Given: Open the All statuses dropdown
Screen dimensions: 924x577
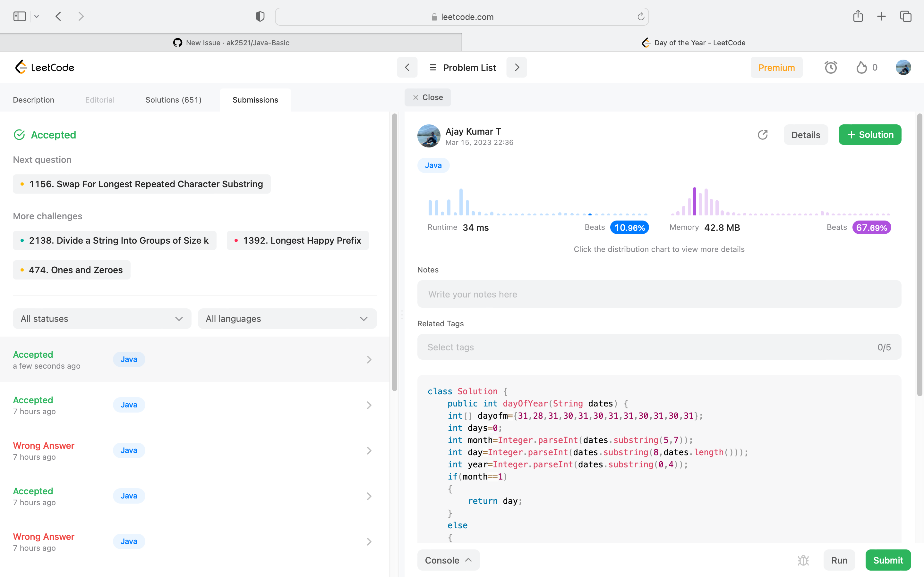Looking at the screenshot, I should pos(102,319).
